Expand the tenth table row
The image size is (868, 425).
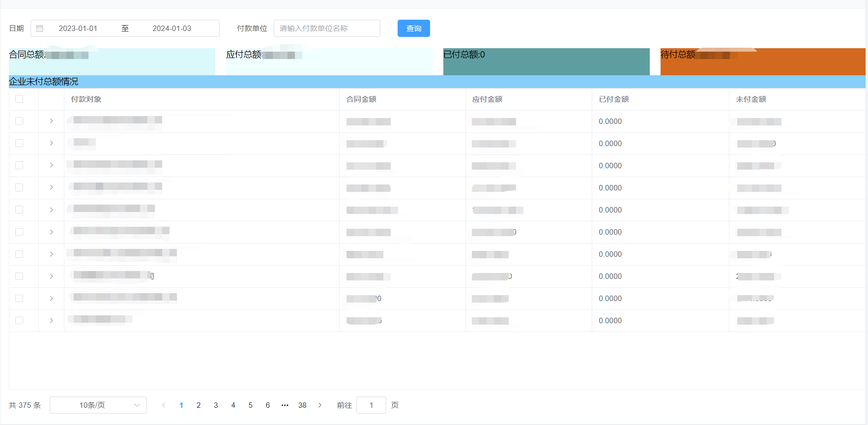pyautogui.click(x=51, y=320)
